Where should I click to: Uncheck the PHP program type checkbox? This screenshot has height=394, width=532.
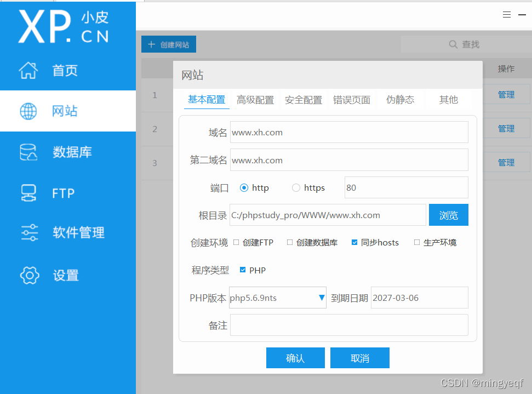[x=243, y=270]
